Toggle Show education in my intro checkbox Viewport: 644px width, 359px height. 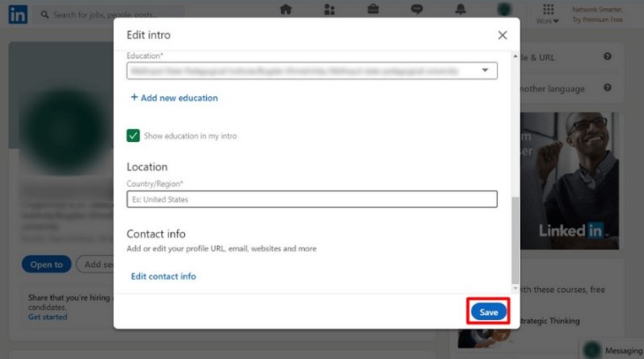pyautogui.click(x=133, y=136)
